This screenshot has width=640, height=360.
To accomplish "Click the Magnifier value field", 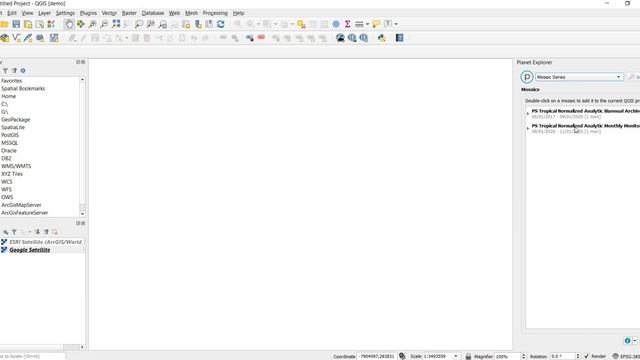I will pyautogui.click(x=507, y=356).
